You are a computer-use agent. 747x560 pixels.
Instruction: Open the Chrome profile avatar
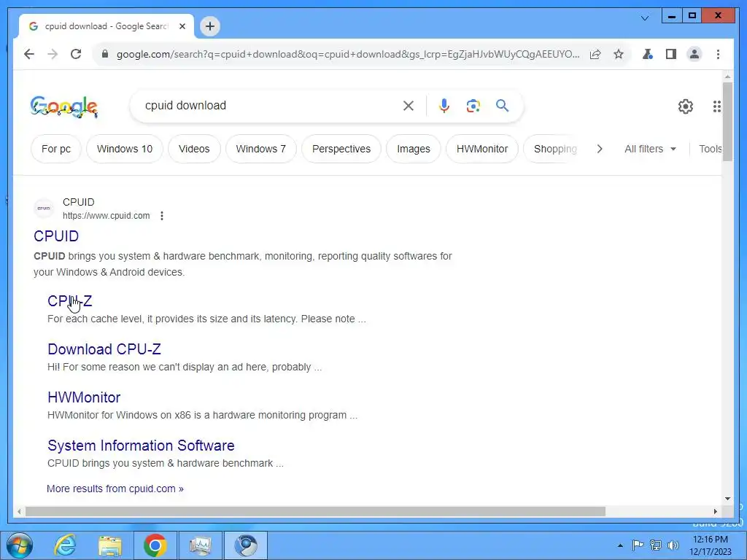[694, 54]
